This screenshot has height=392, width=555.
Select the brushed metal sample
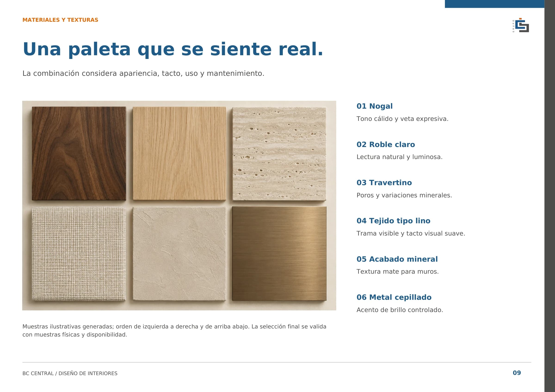pyautogui.click(x=279, y=254)
